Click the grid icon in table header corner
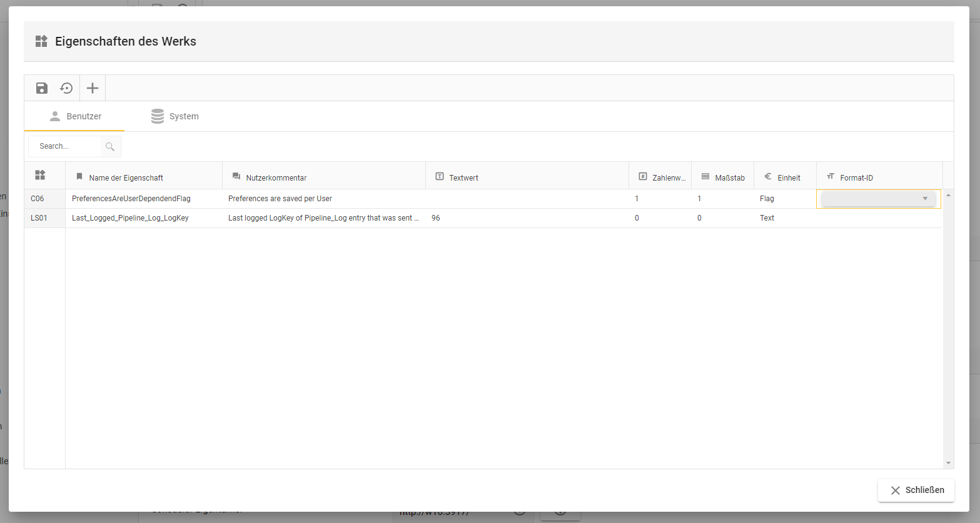Viewport: 980px width, 523px height. [x=40, y=175]
